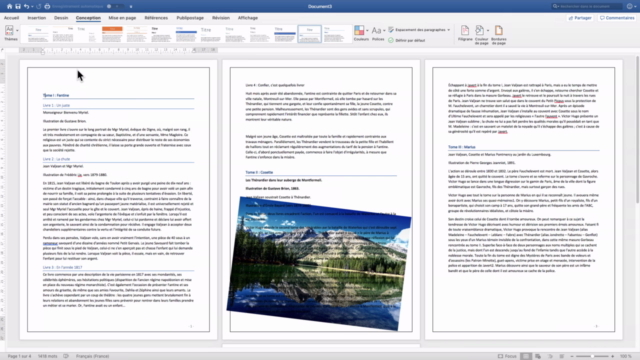Open the Dessin tab
Viewport: 640px width, 360px height.
point(61,18)
